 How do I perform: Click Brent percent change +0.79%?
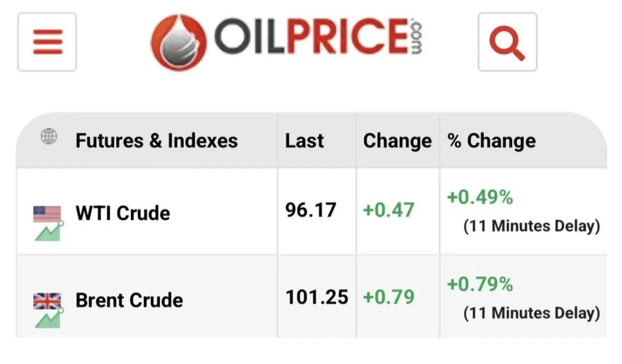tap(480, 284)
